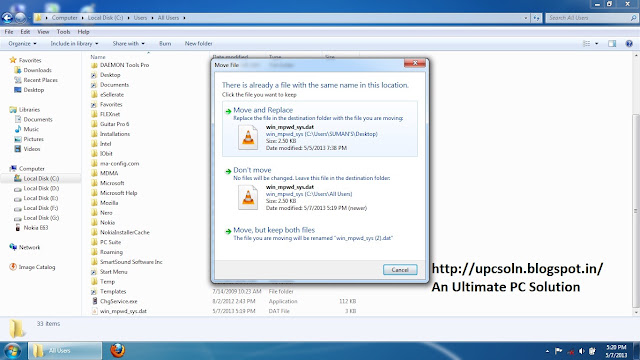This screenshot has height=360, width=640.
Task: Open the Organize dropdown
Action: [x=22, y=44]
